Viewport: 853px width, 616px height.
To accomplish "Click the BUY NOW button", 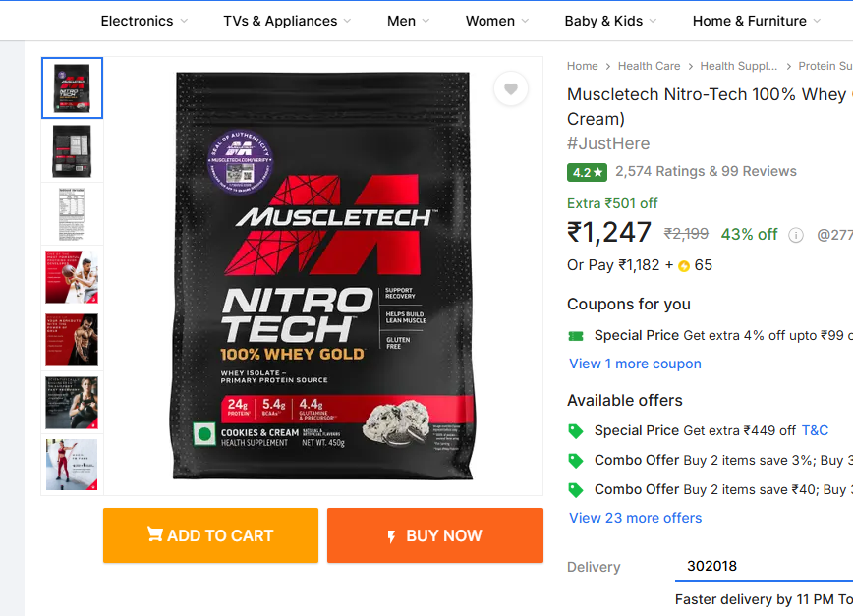I will coord(435,535).
